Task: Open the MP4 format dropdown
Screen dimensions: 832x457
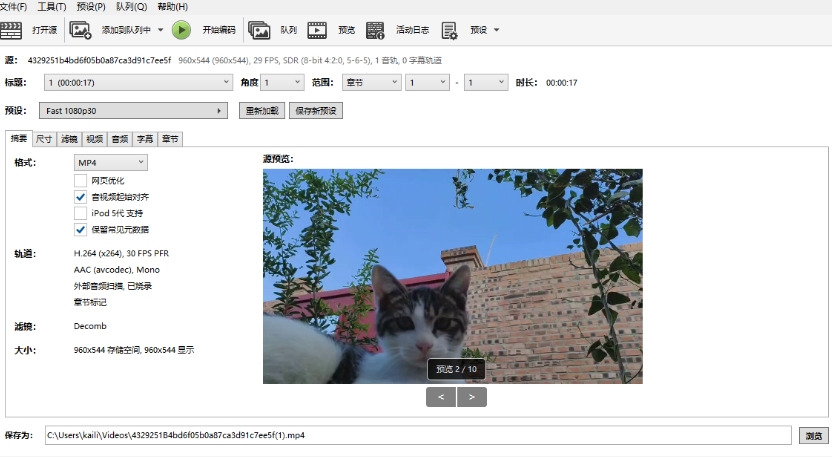Action: click(110, 162)
